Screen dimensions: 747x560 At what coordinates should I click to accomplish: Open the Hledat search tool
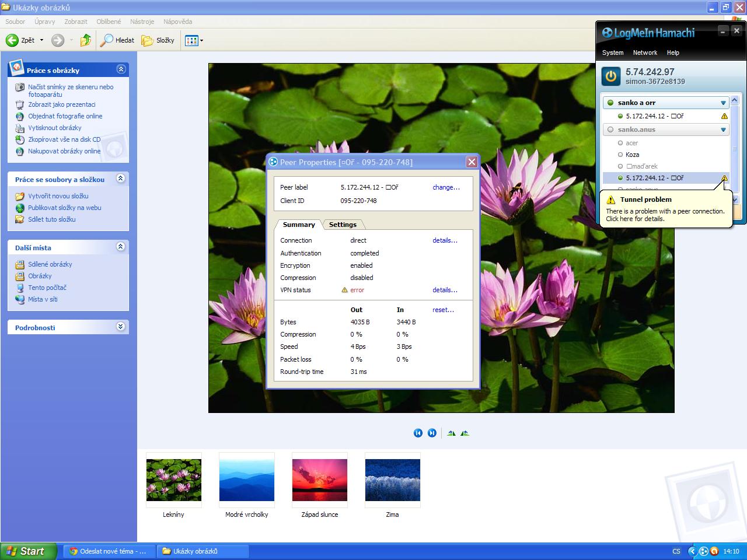117,40
